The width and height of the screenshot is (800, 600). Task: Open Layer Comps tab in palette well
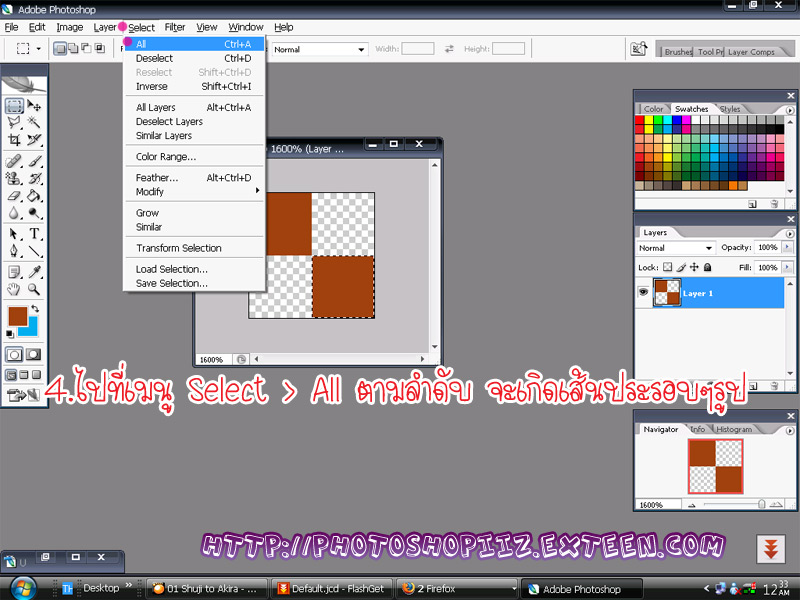pyautogui.click(x=751, y=52)
